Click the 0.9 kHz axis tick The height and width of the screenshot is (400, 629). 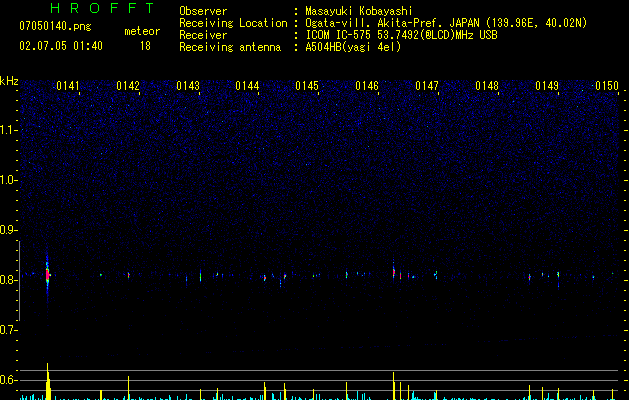[8, 230]
